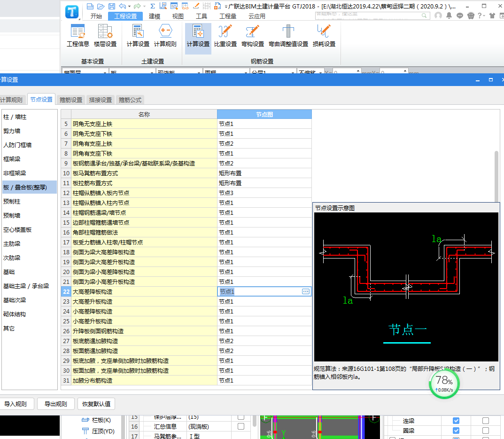
Task: Click vertical scrollbar of node table
Action: 496,176
